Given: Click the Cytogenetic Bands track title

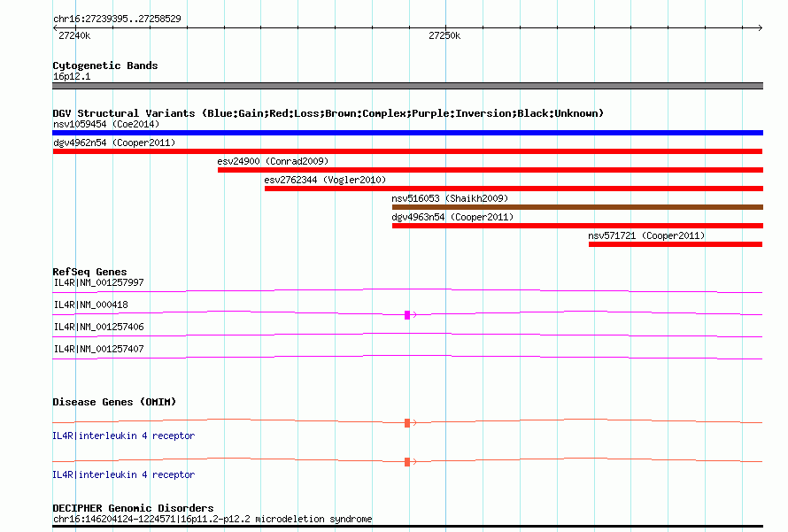Looking at the screenshot, I should pyautogui.click(x=105, y=66).
